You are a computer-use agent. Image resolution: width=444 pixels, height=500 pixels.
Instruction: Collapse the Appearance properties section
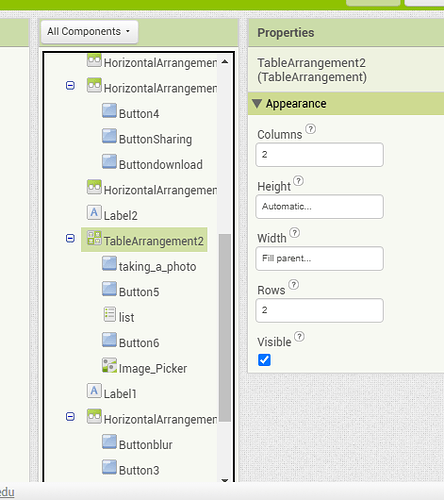coord(257,104)
